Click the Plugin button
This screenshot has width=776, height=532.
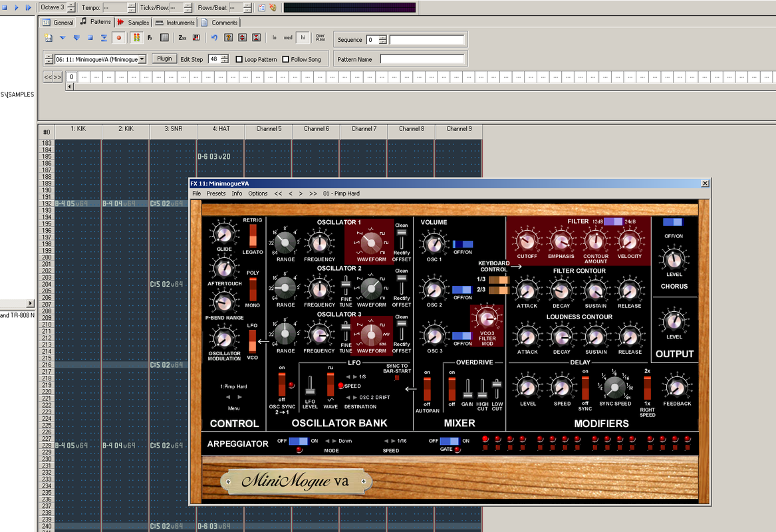tap(164, 59)
